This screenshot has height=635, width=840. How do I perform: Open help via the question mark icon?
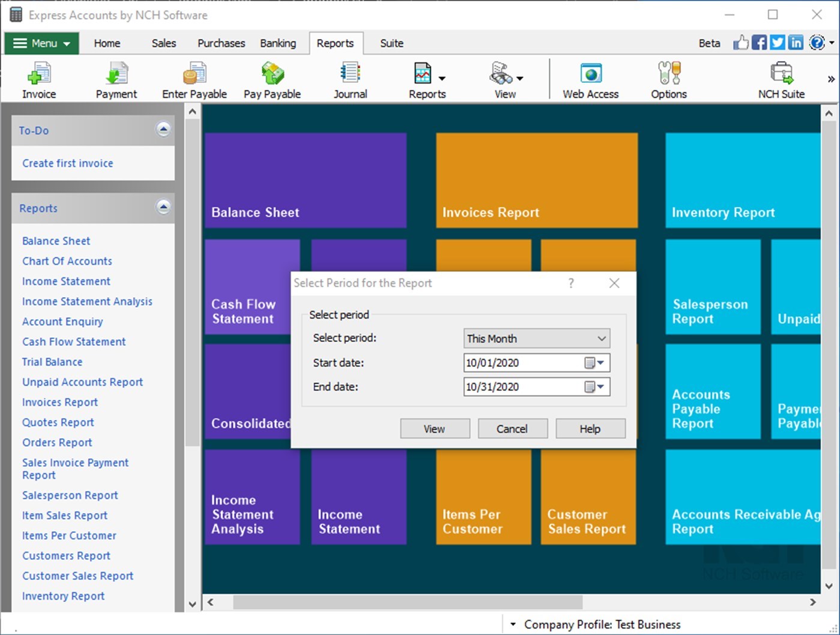tap(817, 42)
